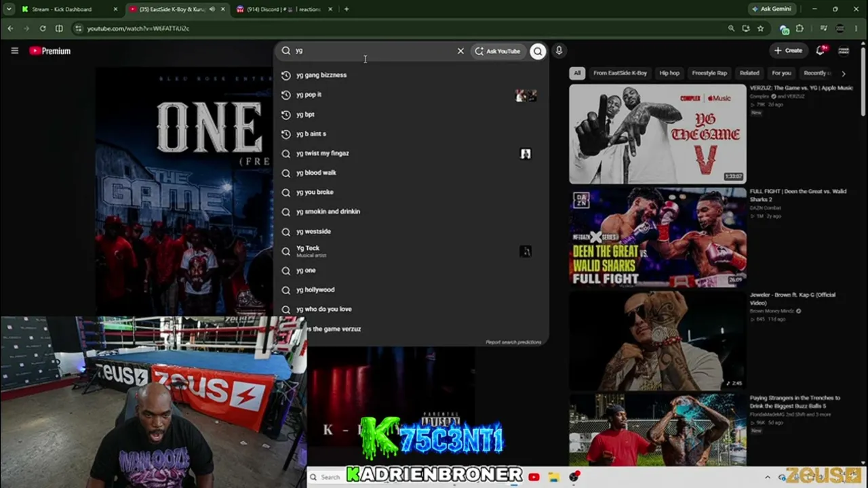The height and width of the screenshot is (488, 868).
Task: Select the 'From EastSide K-Boy' chip
Action: [x=620, y=73]
